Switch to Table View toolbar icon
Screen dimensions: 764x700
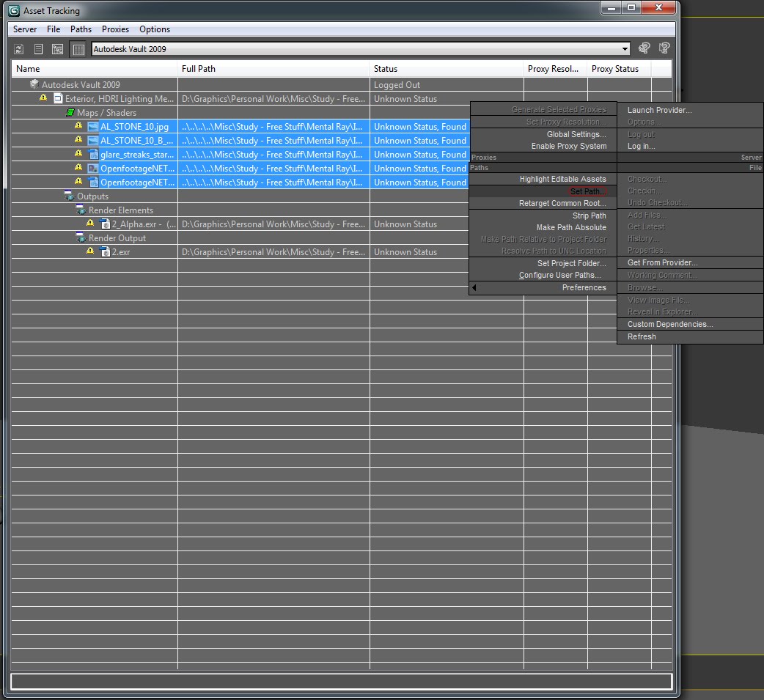(78, 49)
